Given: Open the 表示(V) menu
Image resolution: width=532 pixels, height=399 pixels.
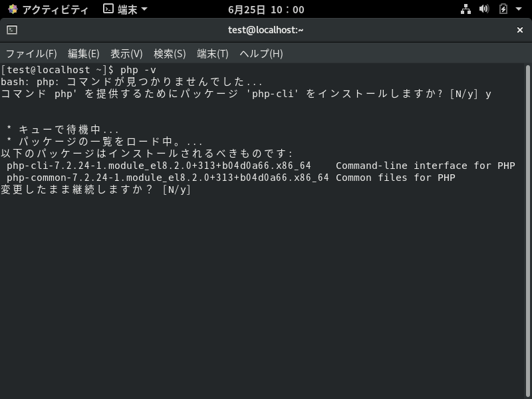Looking at the screenshot, I should [126, 53].
